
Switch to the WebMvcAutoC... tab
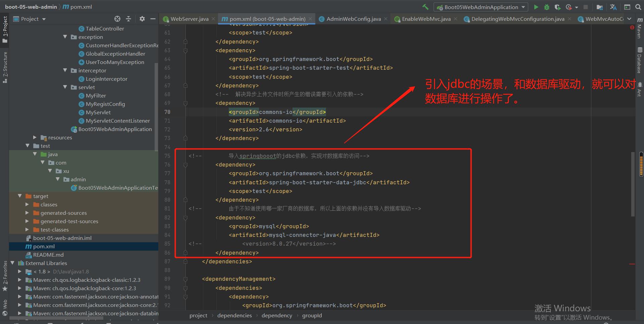(x=600, y=19)
